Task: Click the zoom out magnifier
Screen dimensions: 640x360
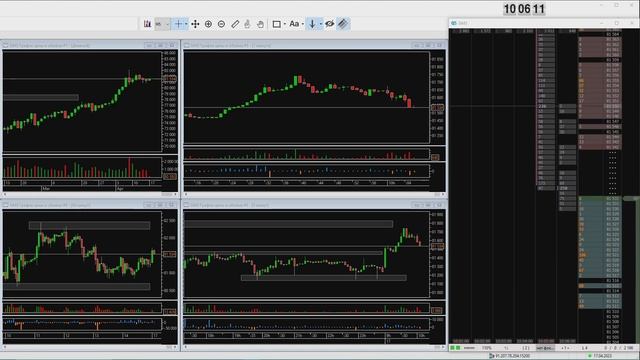Action: pyautogui.click(x=221, y=24)
